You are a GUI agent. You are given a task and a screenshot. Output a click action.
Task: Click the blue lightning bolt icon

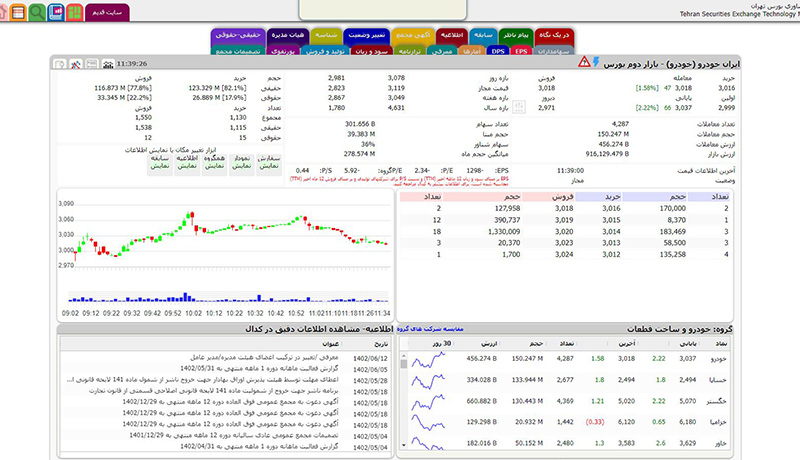point(595,62)
